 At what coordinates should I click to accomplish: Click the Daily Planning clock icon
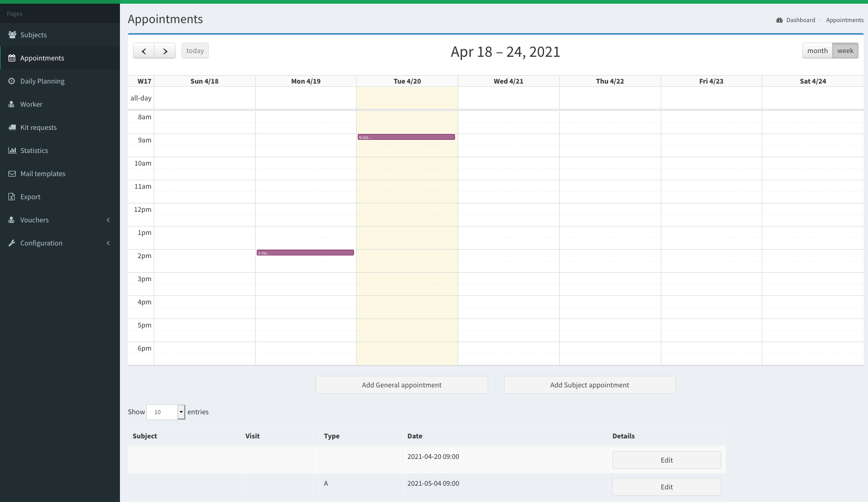point(12,81)
